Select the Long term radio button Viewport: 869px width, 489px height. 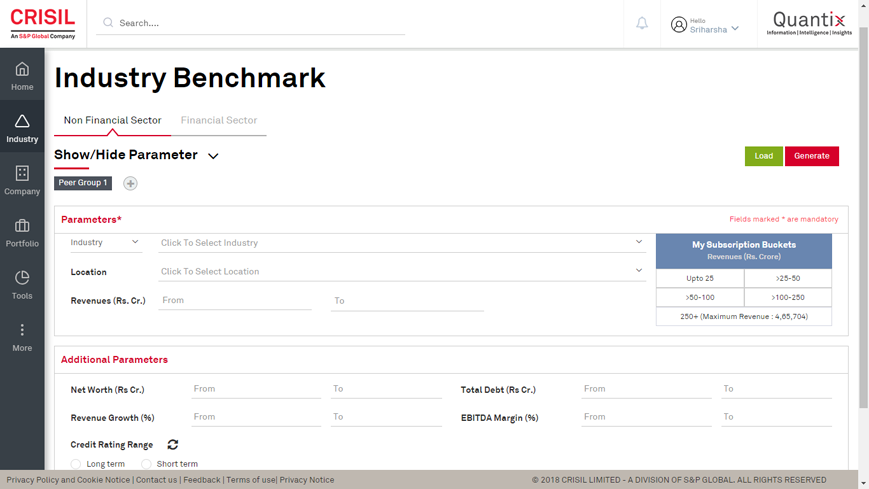(x=76, y=464)
